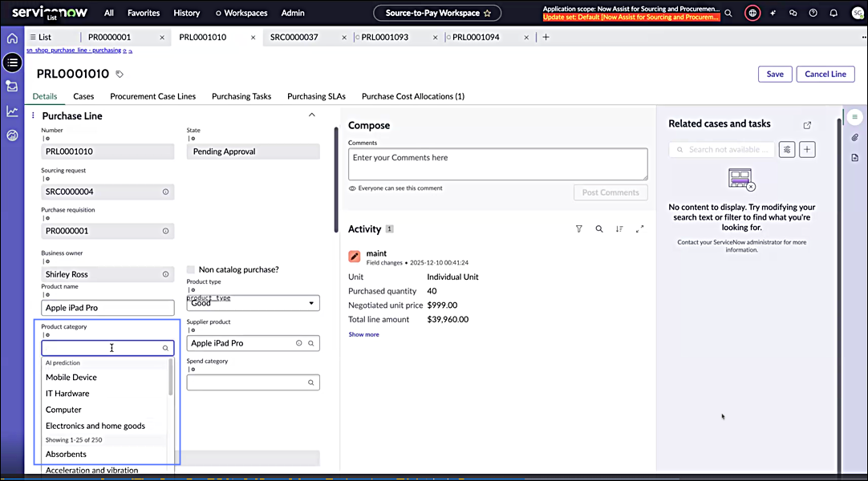
Task: Open the globe scope picker icon
Action: [x=752, y=13]
